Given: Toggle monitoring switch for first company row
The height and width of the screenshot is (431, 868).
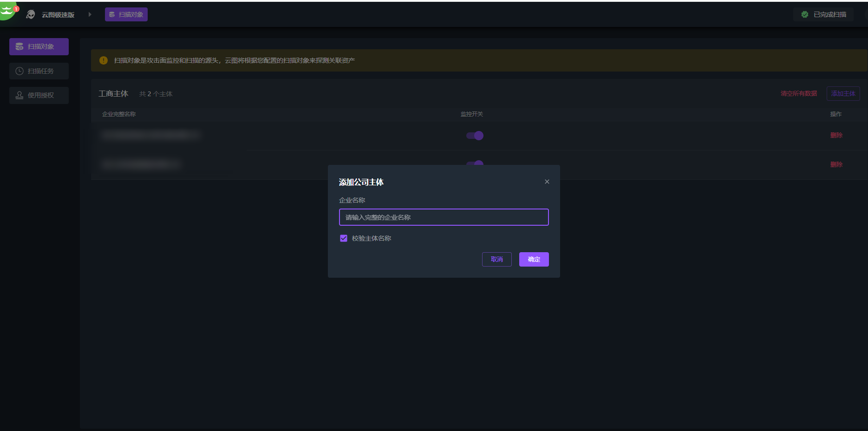Looking at the screenshot, I should pos(475,136).
